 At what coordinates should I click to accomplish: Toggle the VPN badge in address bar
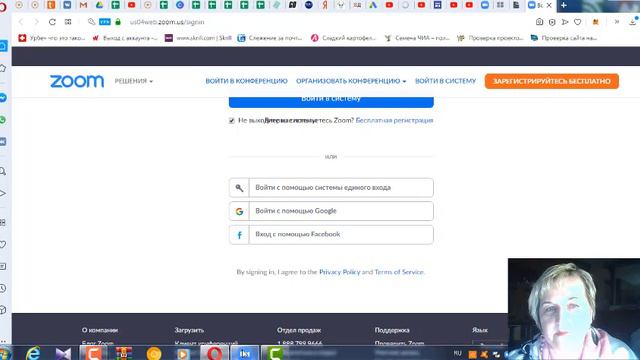(104, 22)
